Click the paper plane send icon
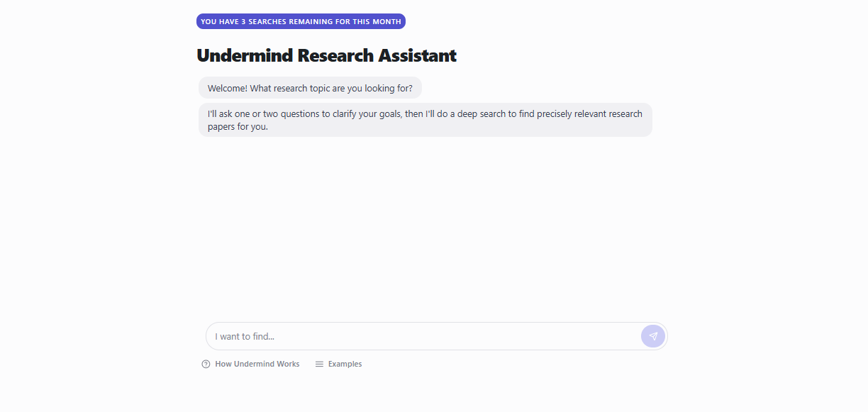This screenshot has width=868, height=412. [653, 336]
